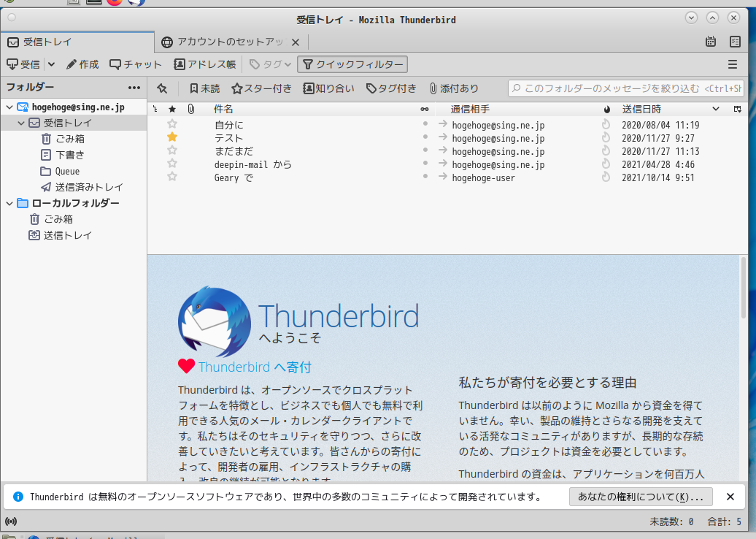Viewport: 756px width, 539px height.
Task: Filter messages from known contacts
Action: pos(328,88)
